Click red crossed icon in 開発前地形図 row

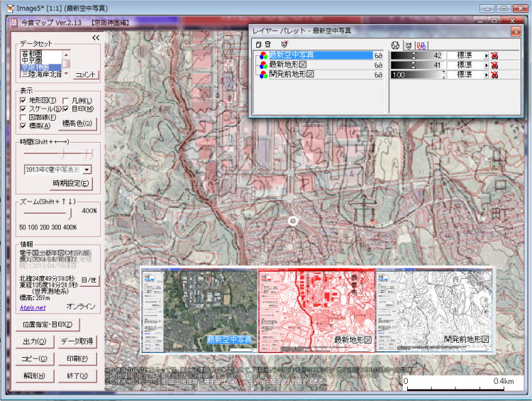pos(494,75)
